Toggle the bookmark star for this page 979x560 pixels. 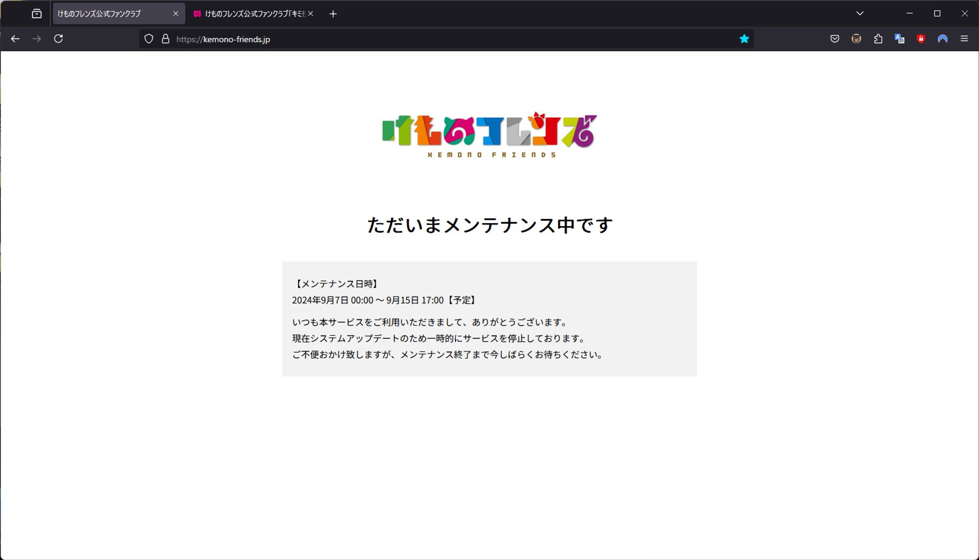pos(744,39)
